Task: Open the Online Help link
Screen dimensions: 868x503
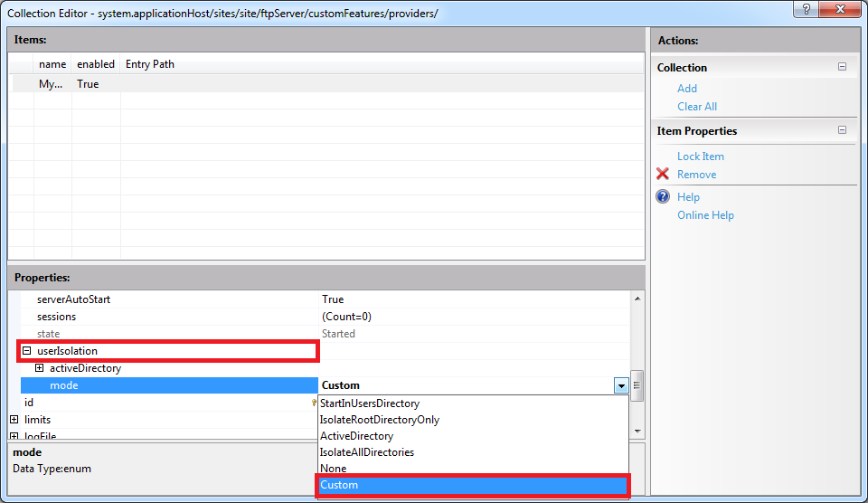Action: pyautogui.click(x=705, y=215)
